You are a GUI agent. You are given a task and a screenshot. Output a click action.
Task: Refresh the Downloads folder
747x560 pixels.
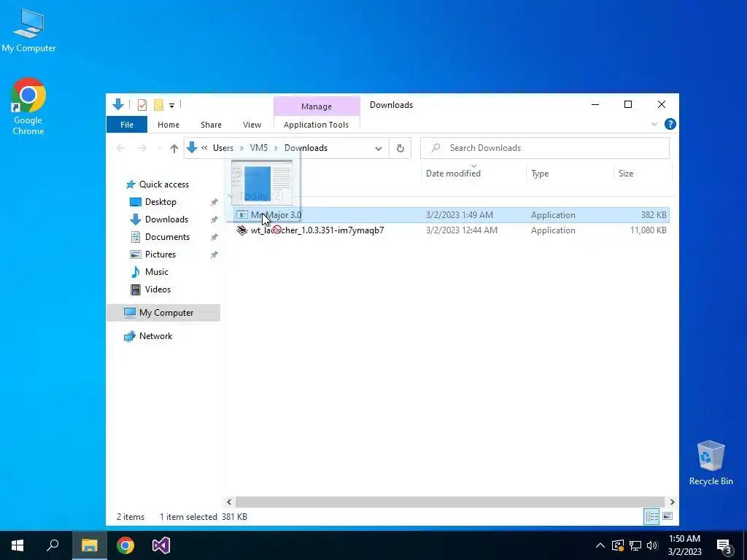[400, 148]
